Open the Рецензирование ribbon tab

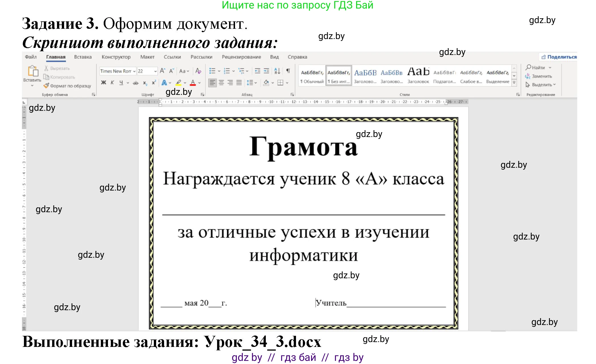[x=241, y=57]
